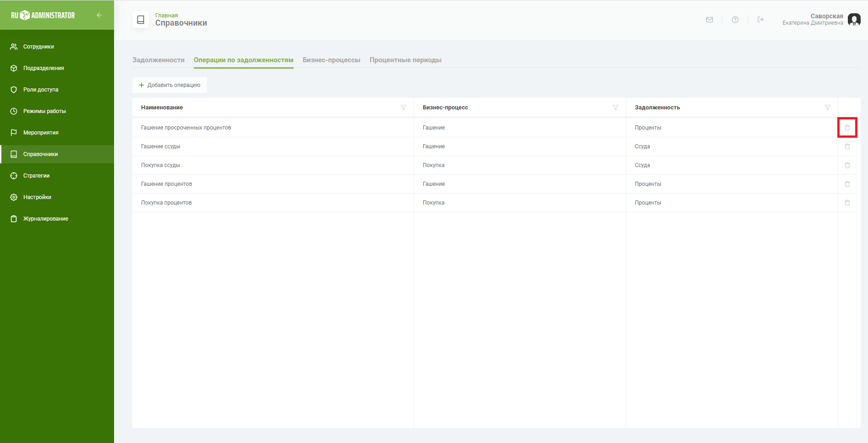Screen dimensions: 868x443
Task: Open Режимы работы in the sidebar
Action: (57, 111)
